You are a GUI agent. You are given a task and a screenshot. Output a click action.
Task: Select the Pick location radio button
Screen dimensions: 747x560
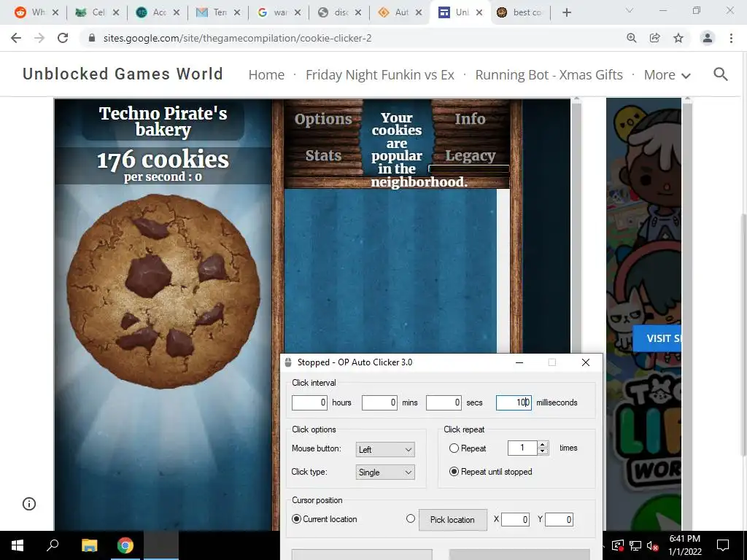click(411, 518)
